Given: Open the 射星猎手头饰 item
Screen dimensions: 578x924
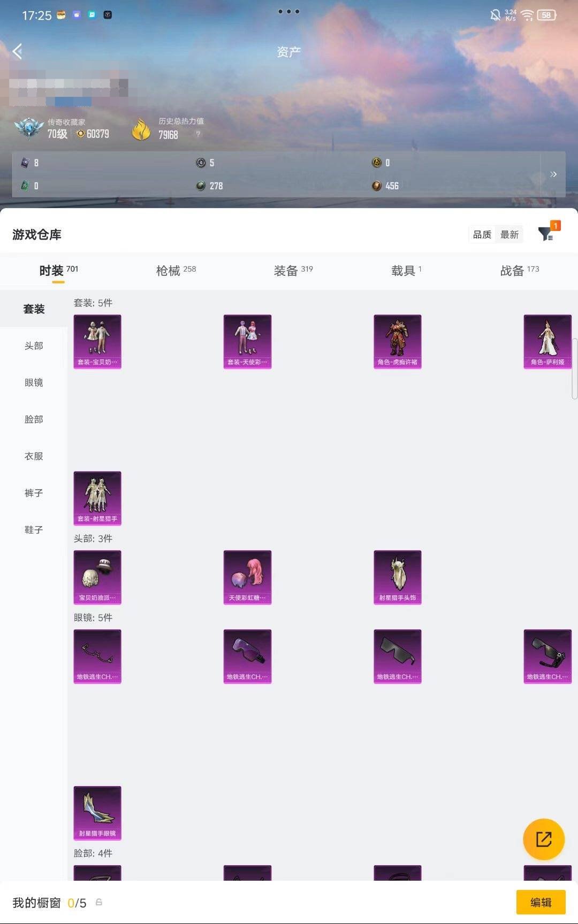Looking at the screenshot, I should pos(398,577).
